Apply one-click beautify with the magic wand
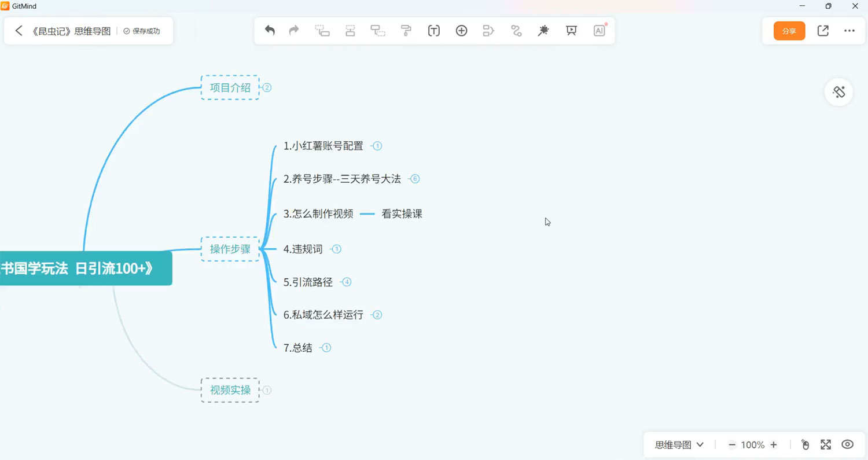Viewport: 868px width, 460px height. click(543, 30)
